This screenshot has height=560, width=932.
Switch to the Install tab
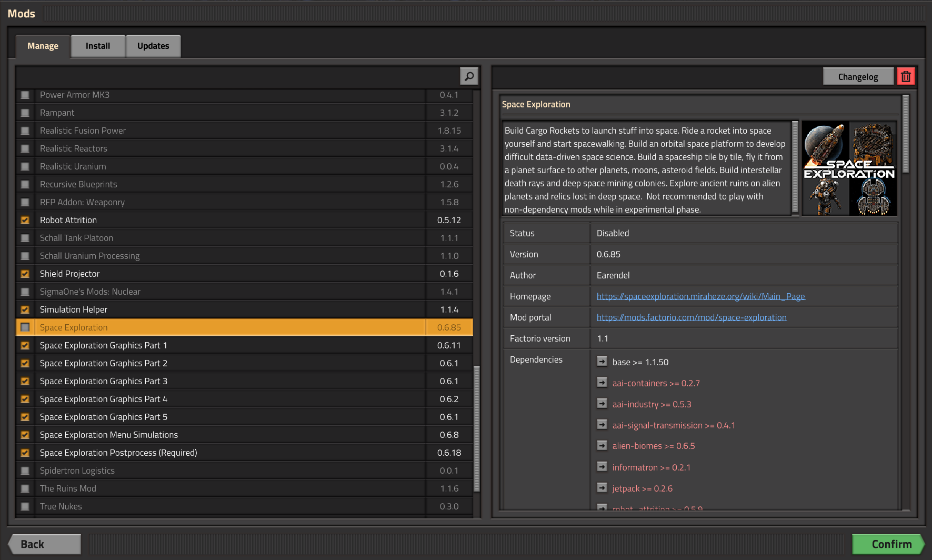coord(98,46)
